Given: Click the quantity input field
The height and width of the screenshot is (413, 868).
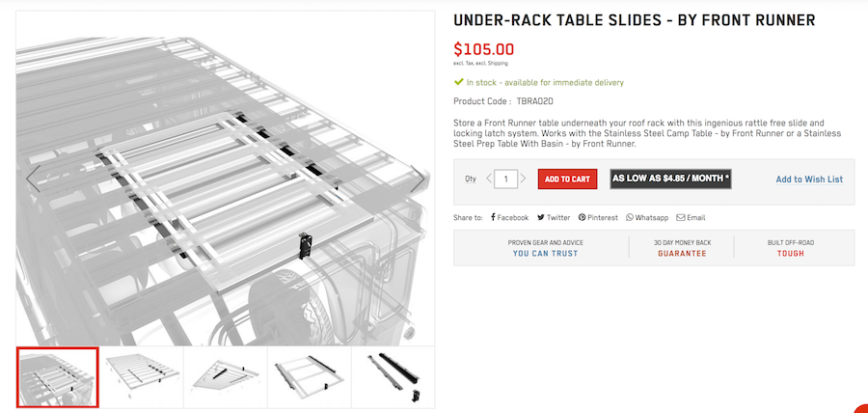Looking at the screenshot, I should tap(506, 179).
